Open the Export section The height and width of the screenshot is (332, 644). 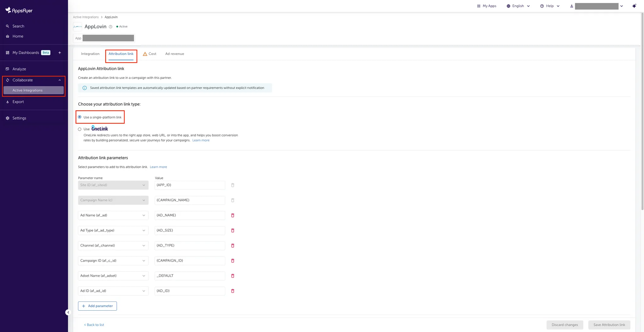click(18, 102)
